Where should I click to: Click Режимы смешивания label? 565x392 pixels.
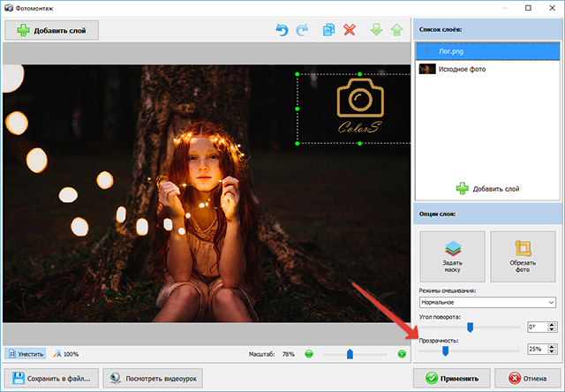coord(448,290)
